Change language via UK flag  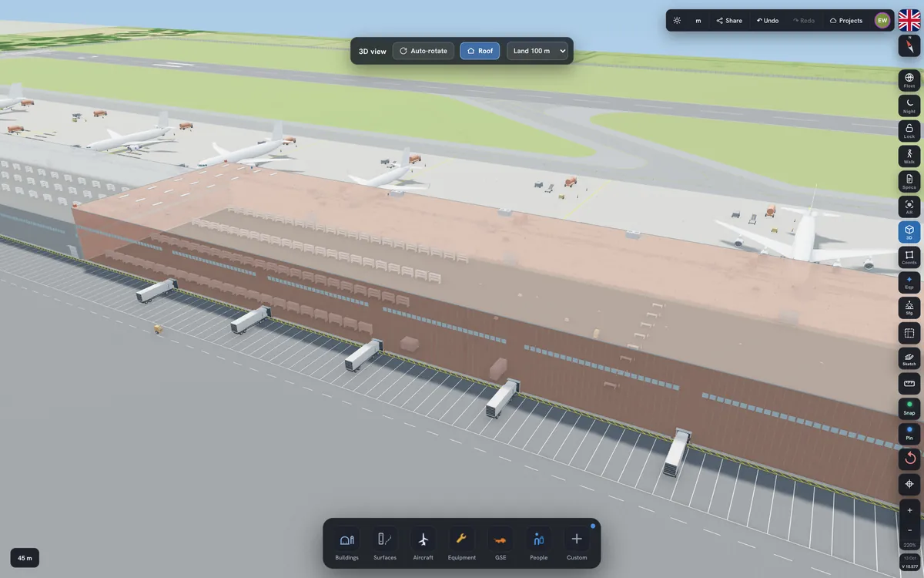pos(909,20)
